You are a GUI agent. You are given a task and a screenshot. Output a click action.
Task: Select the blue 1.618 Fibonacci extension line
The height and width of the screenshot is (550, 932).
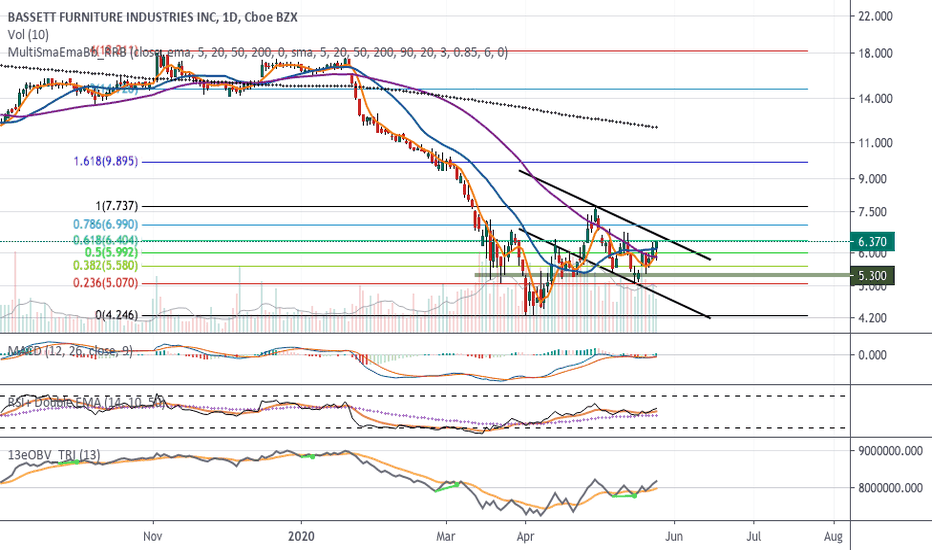point(473,162)
